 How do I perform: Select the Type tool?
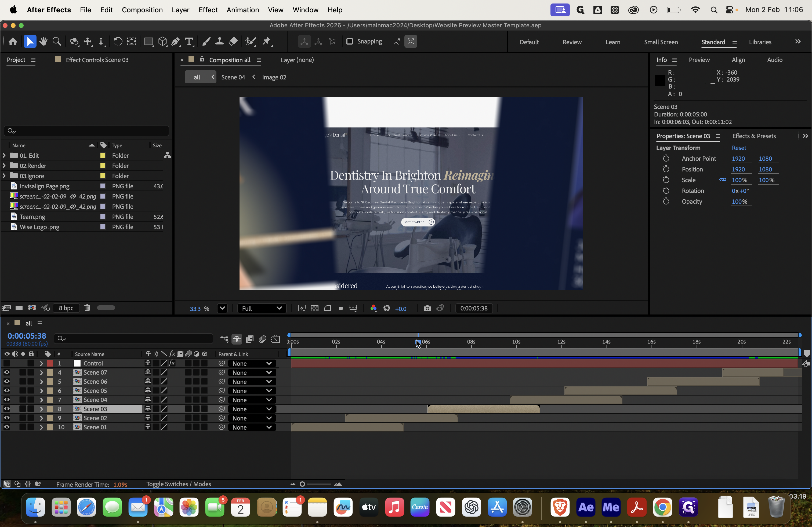pos(189,42)
